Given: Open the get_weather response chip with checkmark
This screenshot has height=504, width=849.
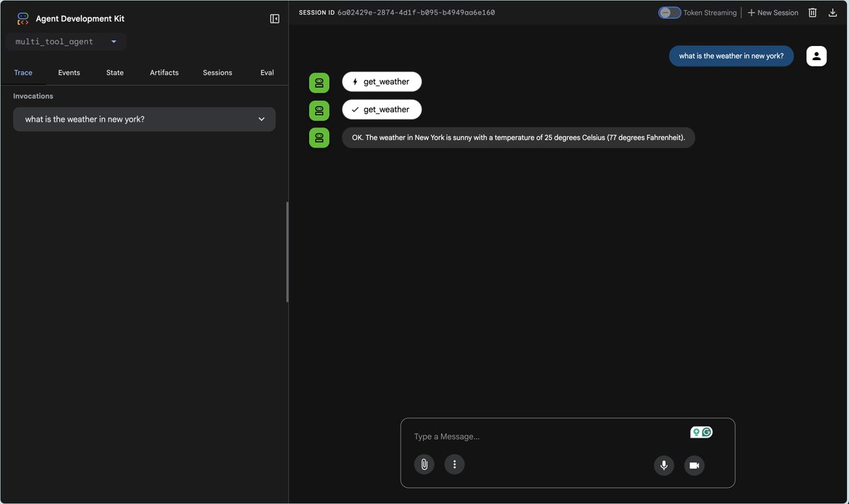Looking at the screenshot, I should pos(381,110).
